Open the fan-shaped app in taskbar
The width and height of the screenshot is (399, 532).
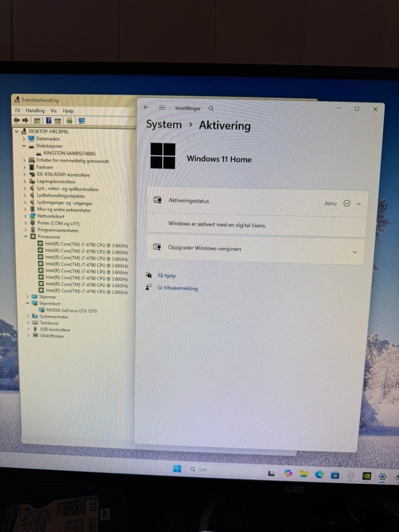tap(350, 476)
